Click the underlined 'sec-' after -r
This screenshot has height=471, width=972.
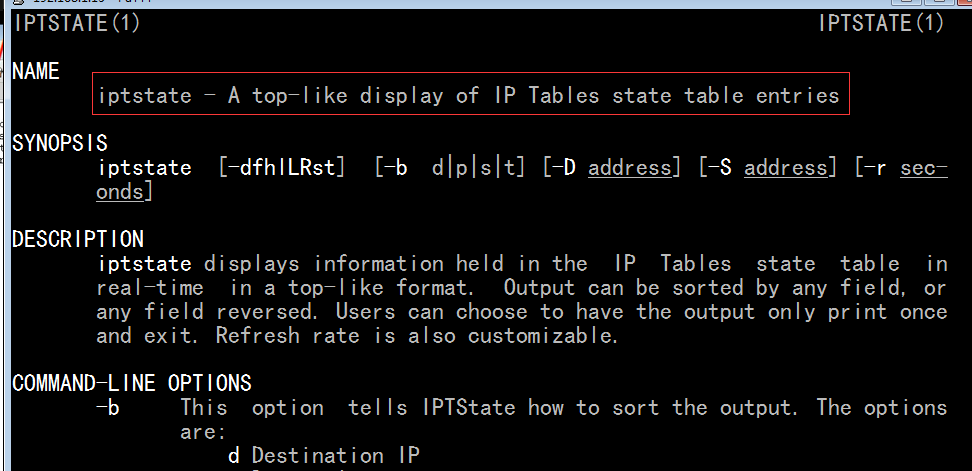coord(924,168)
